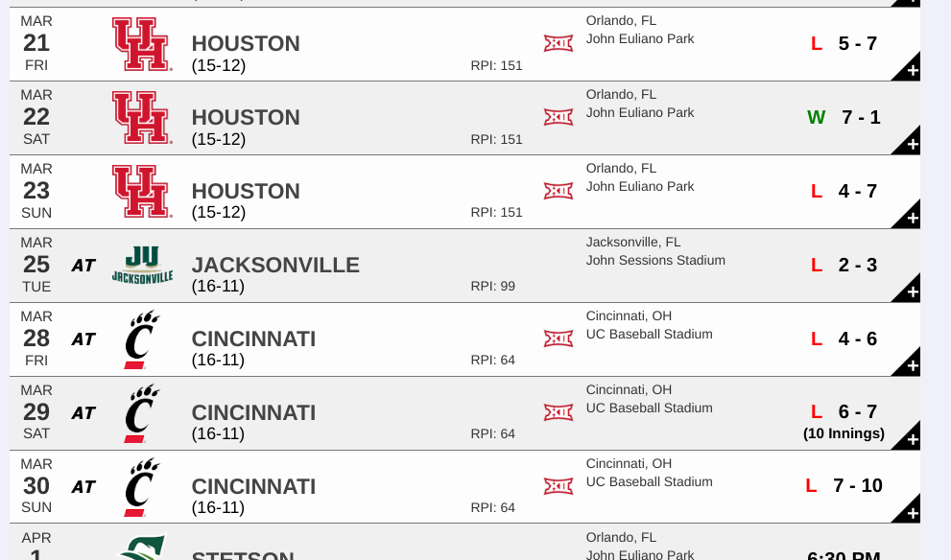Click Cincinnati Bearcats logo on Mar 28
951x560 pixels.
[142, 339]
